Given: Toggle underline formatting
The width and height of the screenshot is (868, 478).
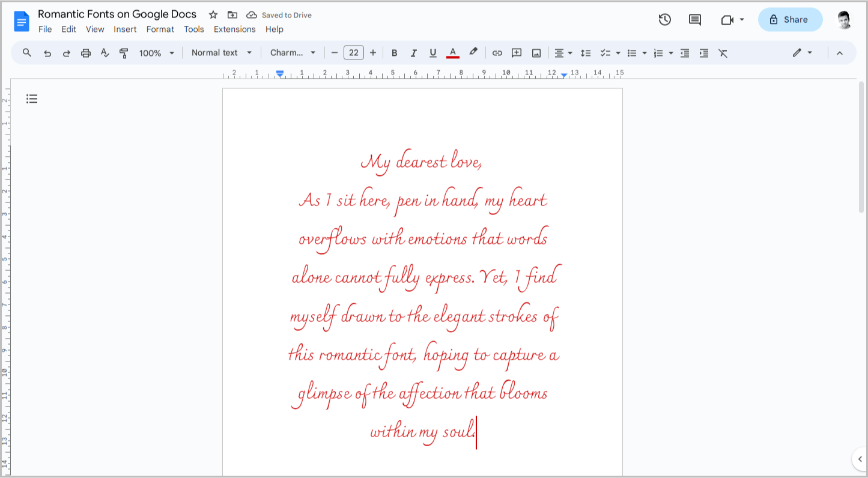Looking at the screenshot, I should (433, 53).
